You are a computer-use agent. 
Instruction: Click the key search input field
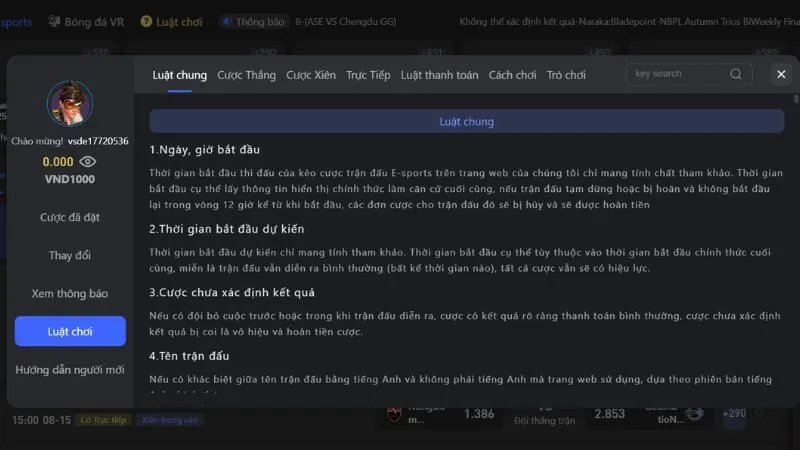pyautogui.click(x=676, y=74)
